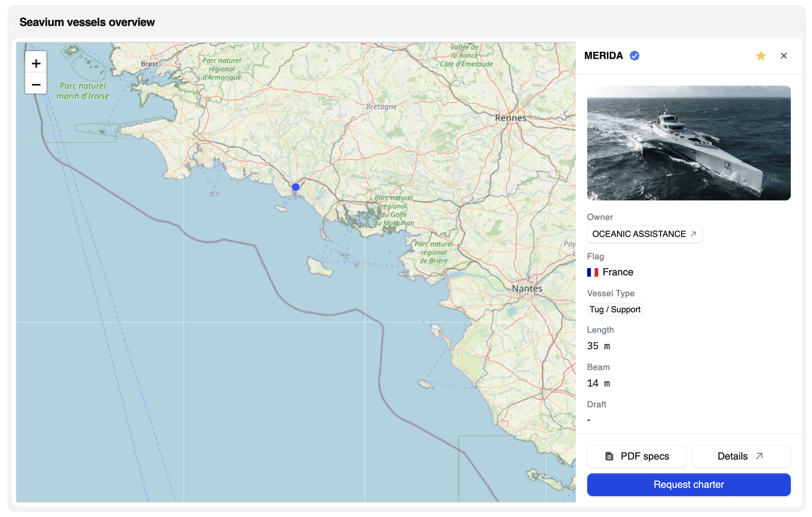This screenshot has width=812, height=517.
Task: Zoom out using the minus control
Action: (x=36, y=84)
